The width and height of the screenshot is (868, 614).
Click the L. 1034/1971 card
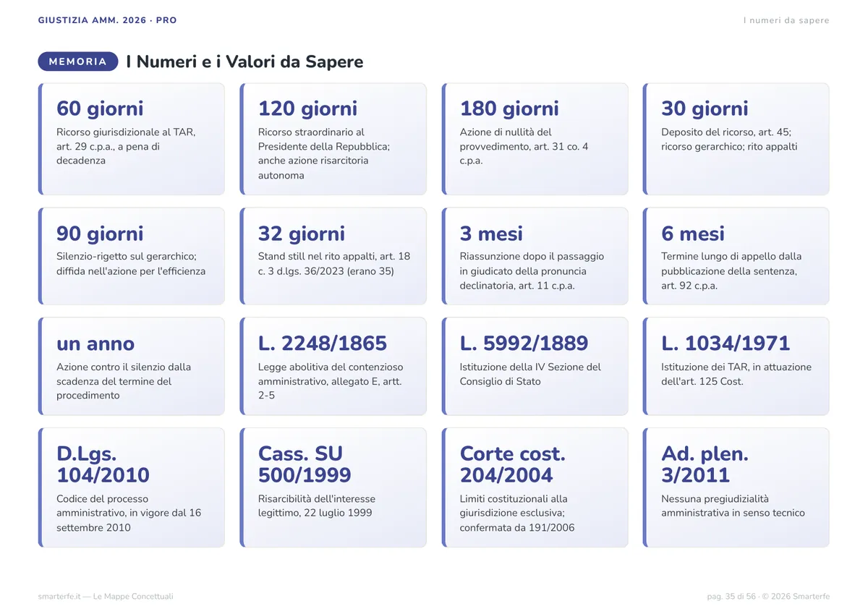pyautogui.click(x=736, y=367)
